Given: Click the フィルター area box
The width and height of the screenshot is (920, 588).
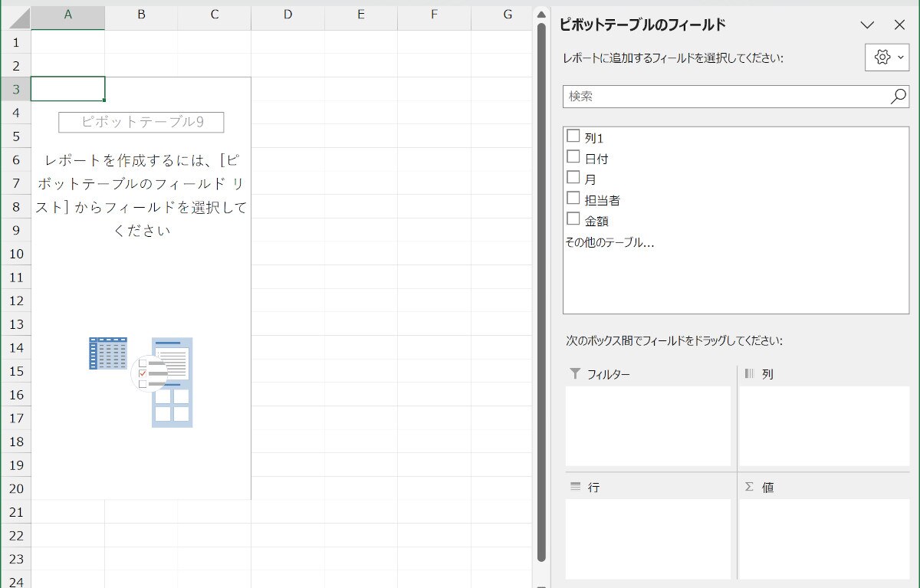Looking at the screenshot, I should point(648,425).
